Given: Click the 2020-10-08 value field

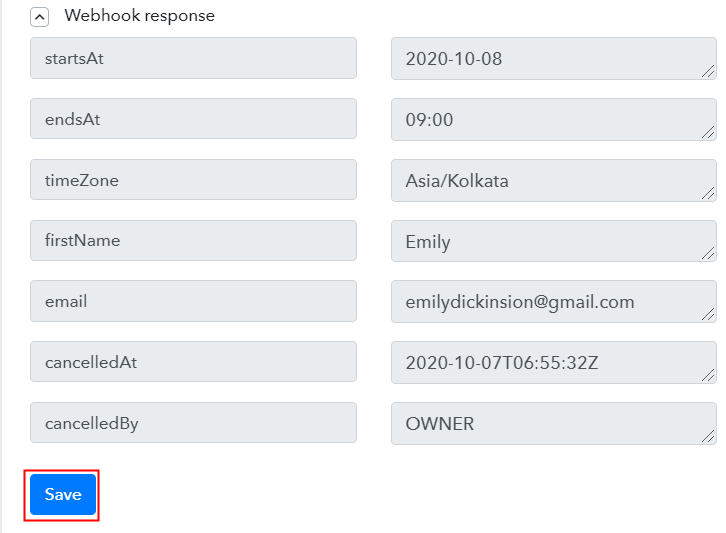Looking at the screenshot, I should point(554,59).
